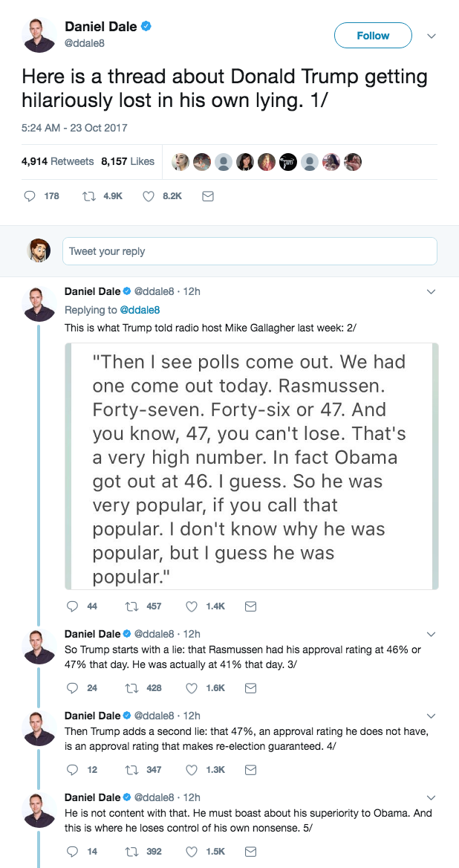
Task: View the 4,914 Retweets list
Action: pos(58,161)
